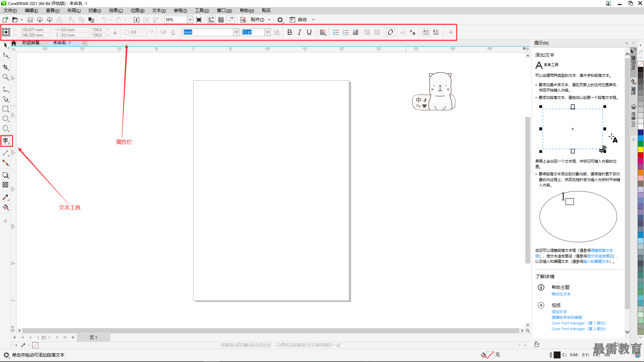
Task: Toggle Bold text formatting
Action: [x=289, y=32]
